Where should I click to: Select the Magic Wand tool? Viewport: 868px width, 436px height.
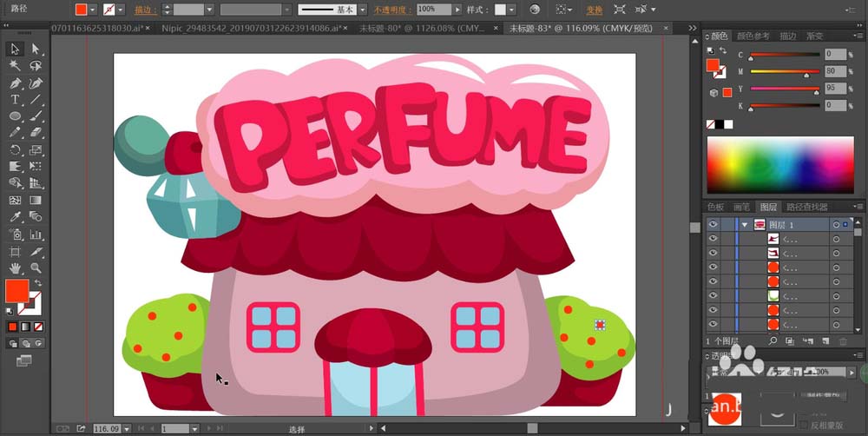coord(15,66)
